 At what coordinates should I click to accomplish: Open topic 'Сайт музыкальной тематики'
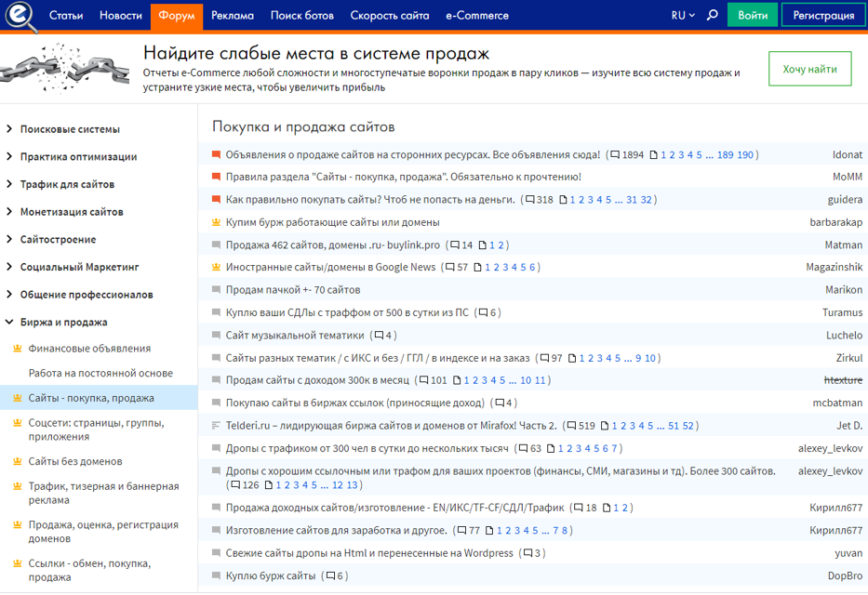pos(295,335)
